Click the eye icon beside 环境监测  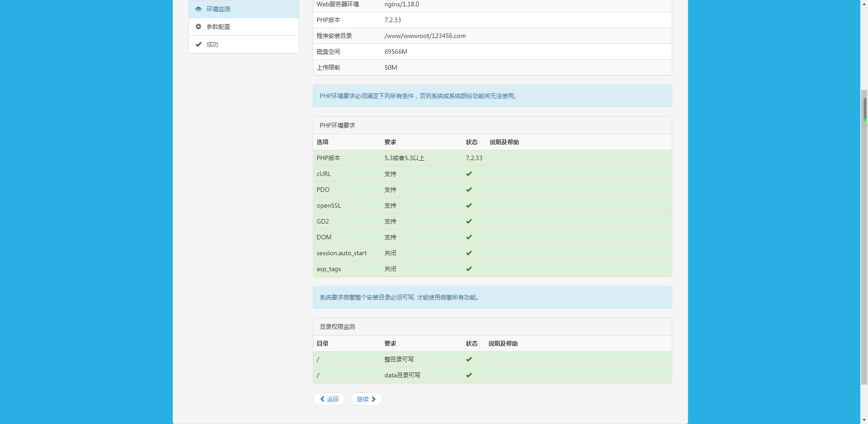pyautogui.click(x=198, y=9)
